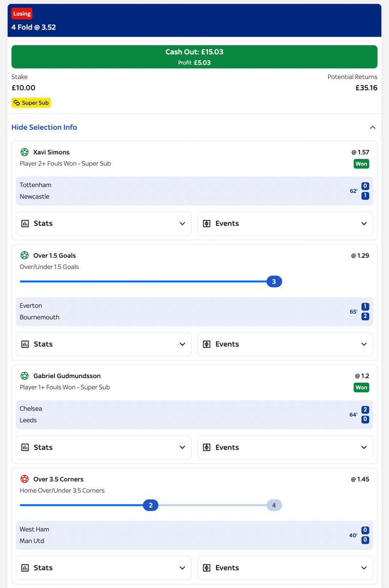This screenshot has width=389, height=588.
Task: Click the '@ 1.45' odds text
Action: (361, 480)
